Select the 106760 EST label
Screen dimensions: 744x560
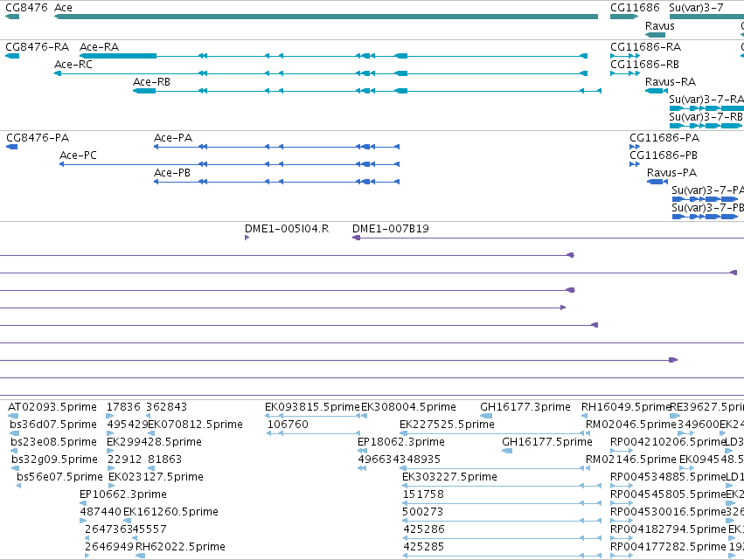coord(288,425)
